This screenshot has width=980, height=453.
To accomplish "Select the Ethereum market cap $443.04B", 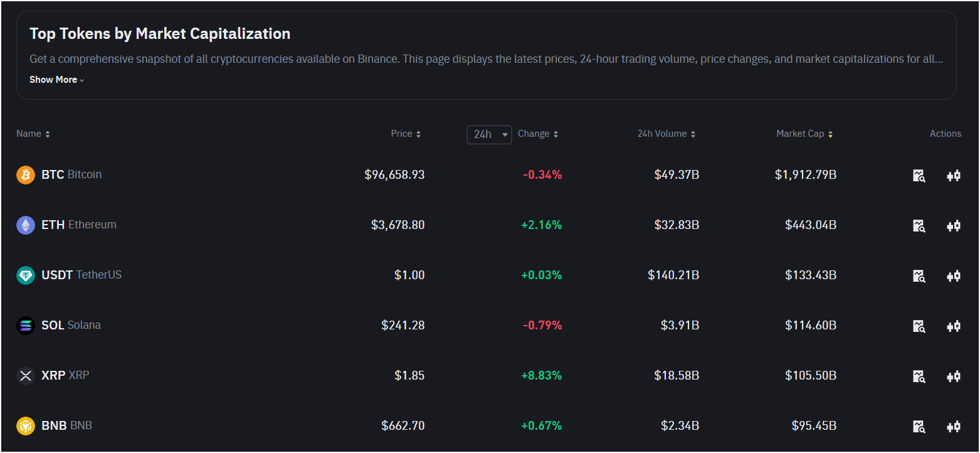I will coord(811,225).
